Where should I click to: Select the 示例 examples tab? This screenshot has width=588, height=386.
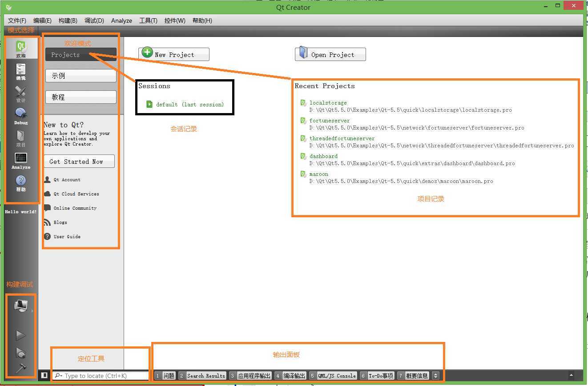[81, 76]
